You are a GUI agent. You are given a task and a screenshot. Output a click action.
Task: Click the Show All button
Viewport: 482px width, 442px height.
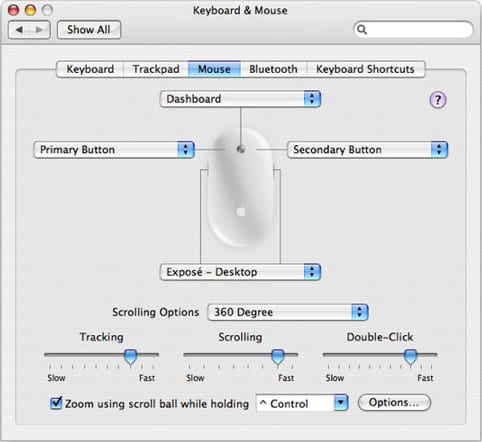pyautogui.click(x=89, y=30)
